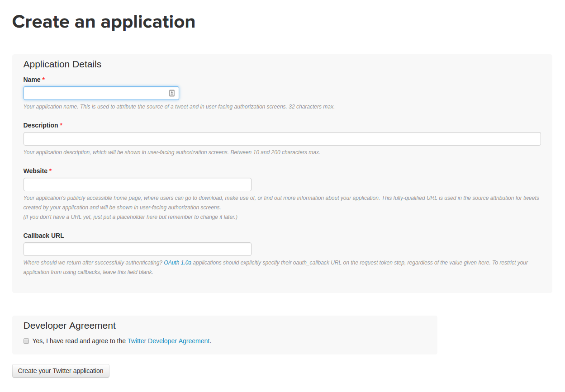Click the Create an application heading
Screen dimensions: 565x392
(x=104, y=22)
